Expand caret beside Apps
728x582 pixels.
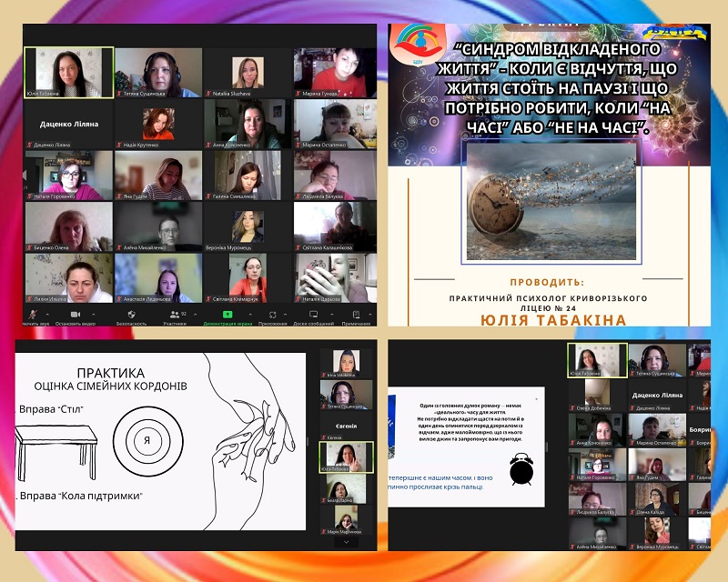tap(285, 315)
